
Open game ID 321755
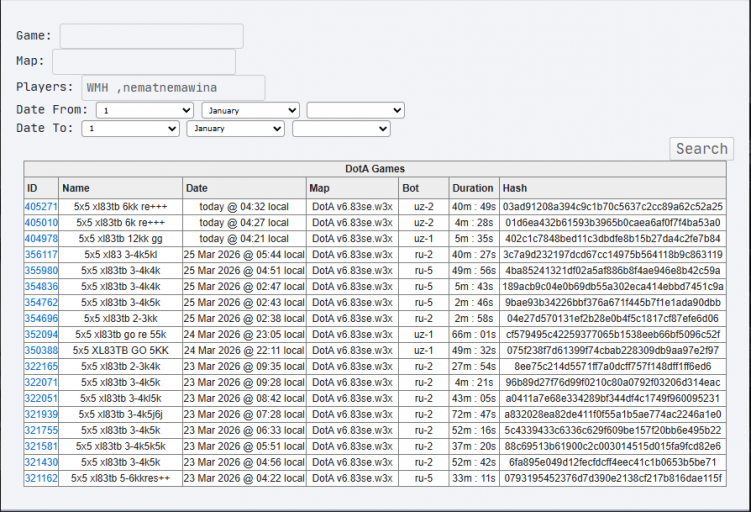click(x=41, y=430)
